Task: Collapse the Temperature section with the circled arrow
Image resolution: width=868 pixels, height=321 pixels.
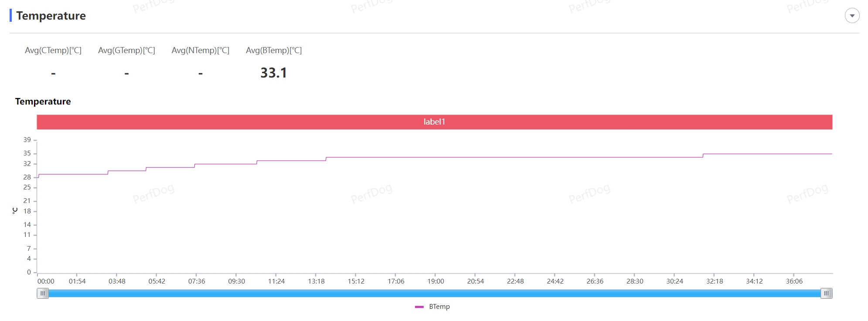Action: pos(852,16)
